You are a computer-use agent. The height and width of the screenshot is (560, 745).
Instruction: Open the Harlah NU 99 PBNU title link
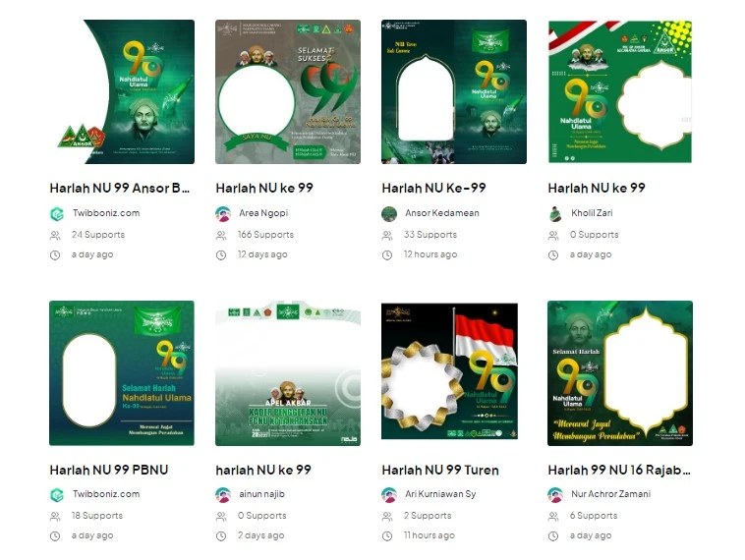tap(109, 470)
